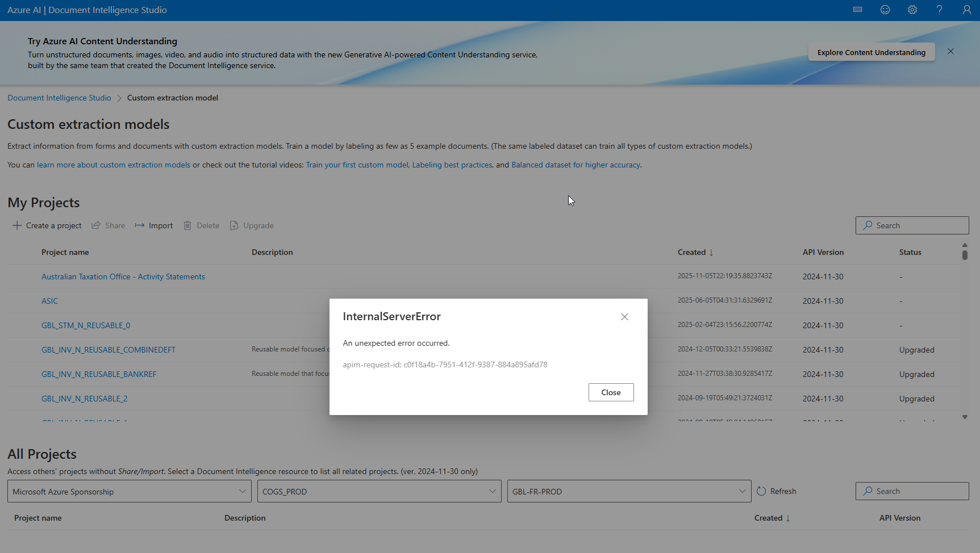Open the feedback smiley icon

885,10
